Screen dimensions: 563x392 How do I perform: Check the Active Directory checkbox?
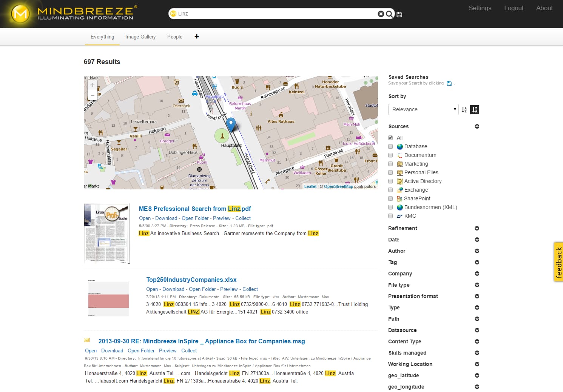[x=390, y=181]
